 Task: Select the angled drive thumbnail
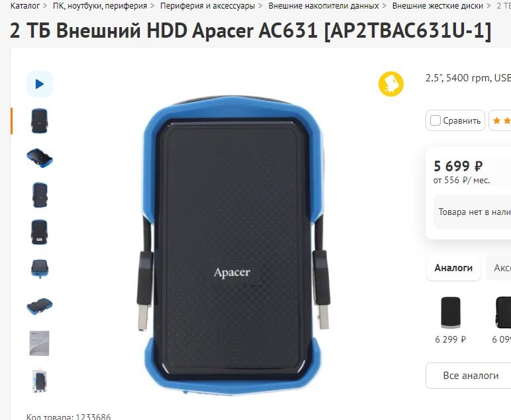(40, 158)
